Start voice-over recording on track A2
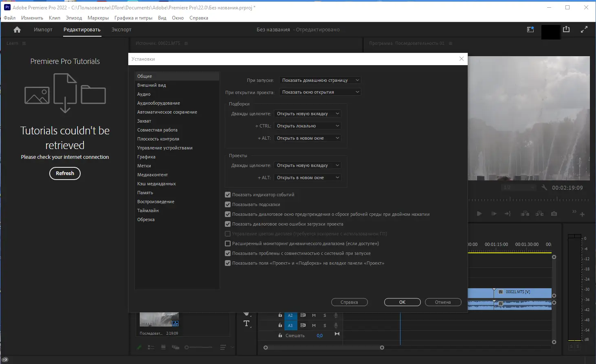596x364 pixels. pyautogui.click(x=336, y=315)
